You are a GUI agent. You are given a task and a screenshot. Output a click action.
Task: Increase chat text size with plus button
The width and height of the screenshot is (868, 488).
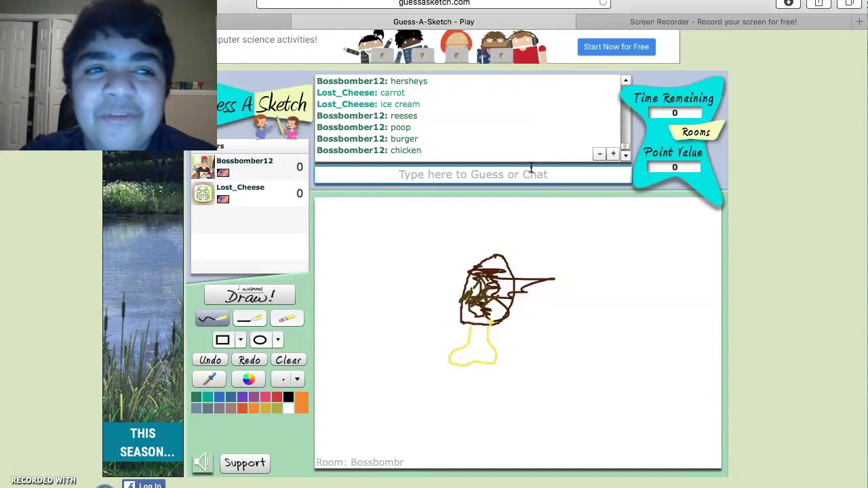(x=612, y=153)
